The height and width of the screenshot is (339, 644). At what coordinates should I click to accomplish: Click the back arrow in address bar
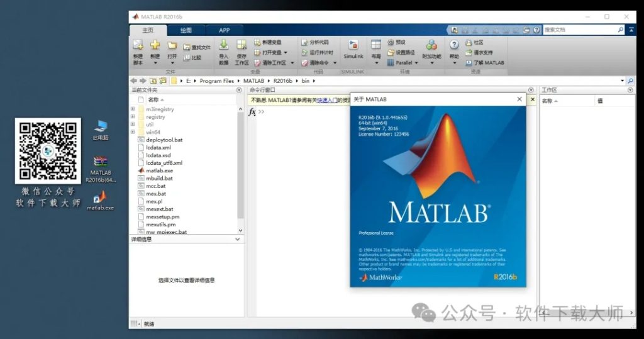click(x=133, y=81)
